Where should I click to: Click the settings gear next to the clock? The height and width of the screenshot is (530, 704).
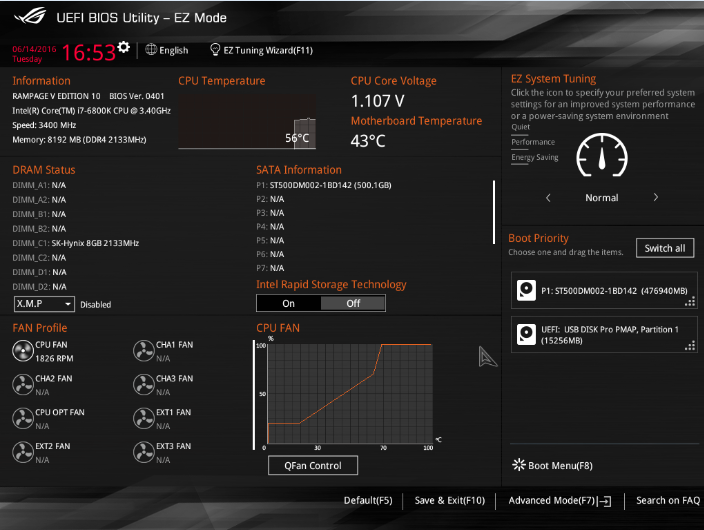tap(124, 47)
